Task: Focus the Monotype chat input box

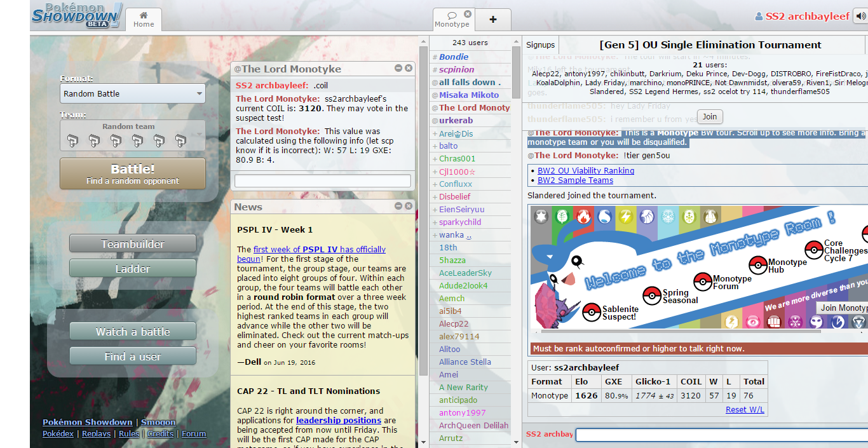Action: pyautogui.click(x=721, y=435)
